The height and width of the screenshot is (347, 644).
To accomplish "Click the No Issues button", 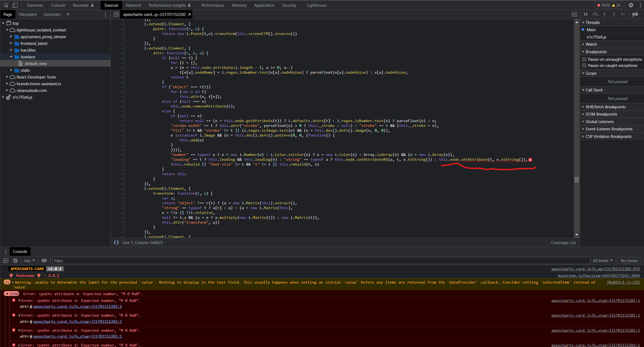I will (629, 260).
